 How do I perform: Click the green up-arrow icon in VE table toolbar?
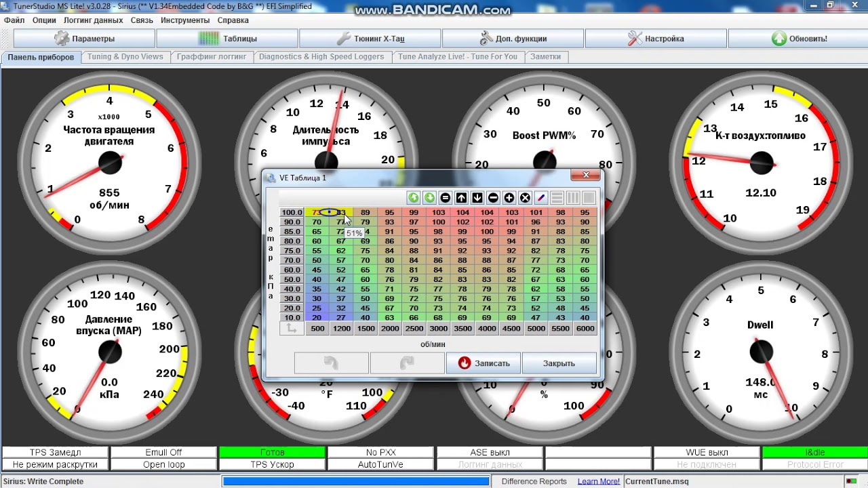point(413,198)
